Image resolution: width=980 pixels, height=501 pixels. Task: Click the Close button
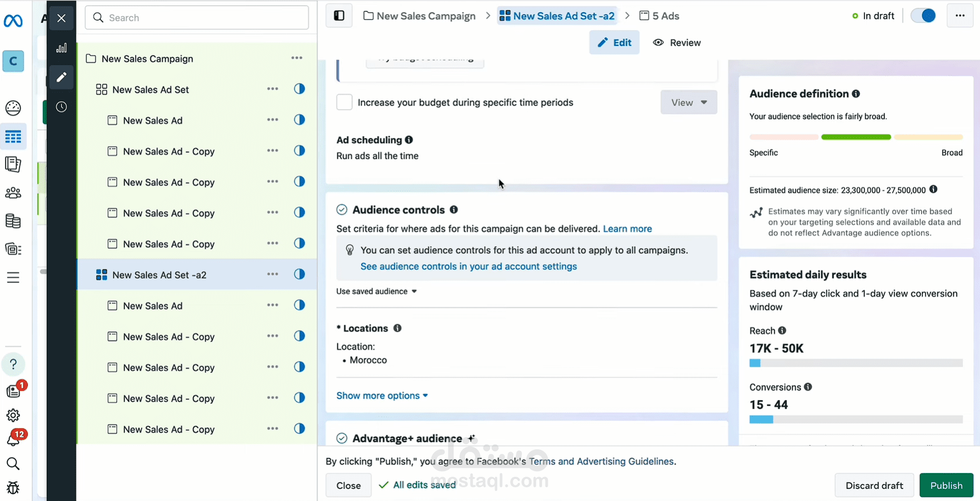348,485
